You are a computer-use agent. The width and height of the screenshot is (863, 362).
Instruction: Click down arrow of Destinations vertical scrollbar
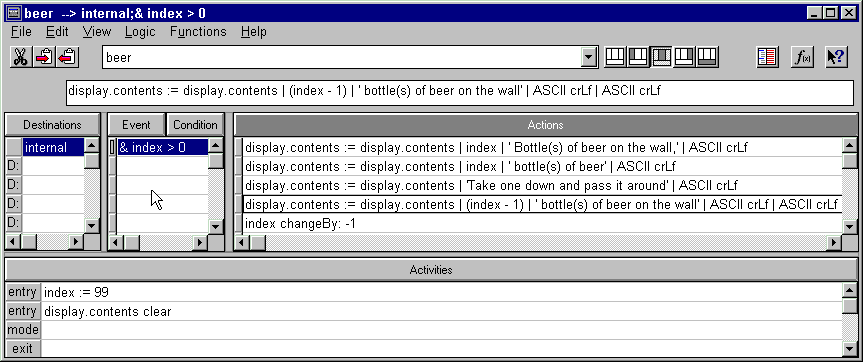92,226
